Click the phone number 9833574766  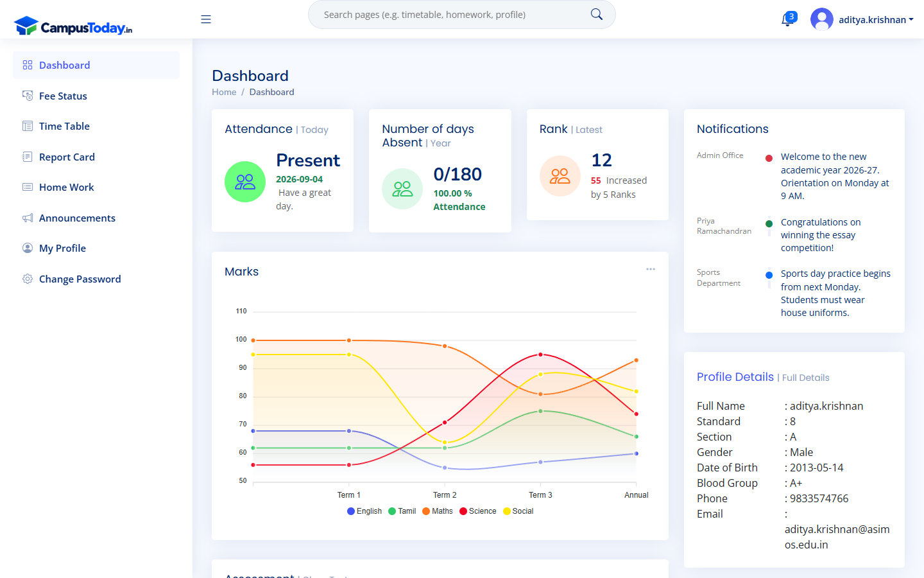tap(819, 498)
